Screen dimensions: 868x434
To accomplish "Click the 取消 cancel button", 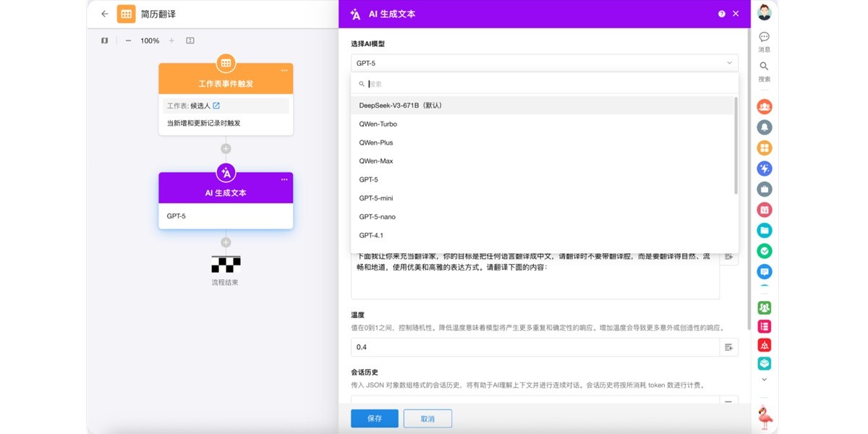I will click(427, 418).
